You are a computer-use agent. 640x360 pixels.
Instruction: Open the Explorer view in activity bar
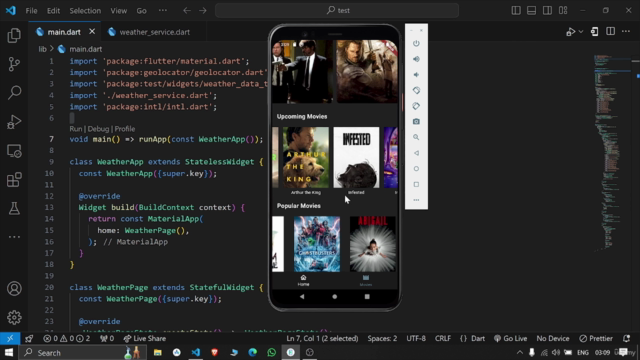pos(14,36)
